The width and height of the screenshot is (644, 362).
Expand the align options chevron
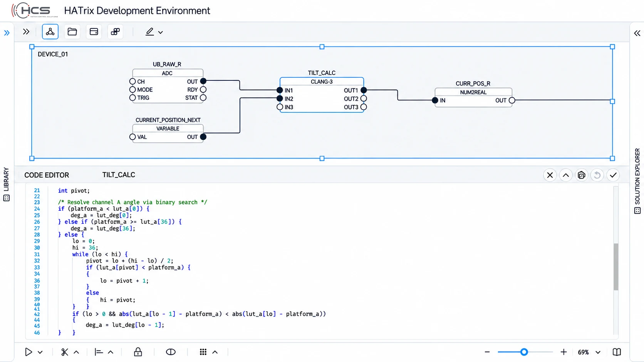(111, 352)
